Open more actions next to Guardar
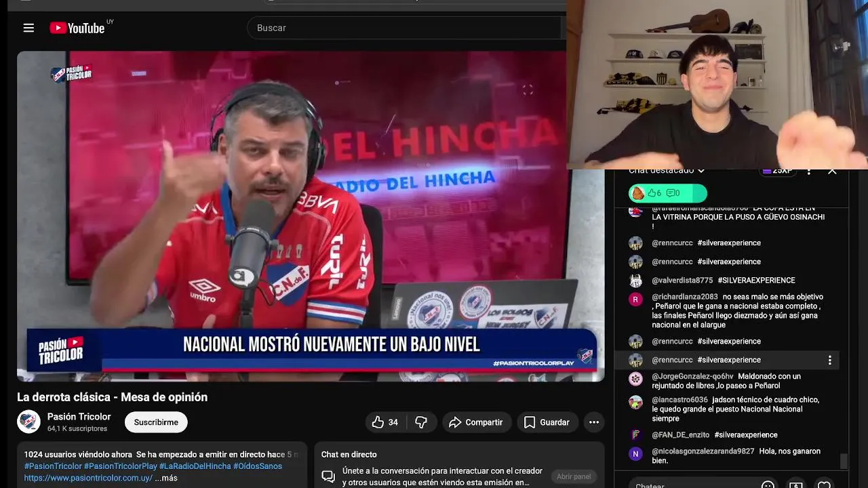This screenshot has height=488, width=868. point(594,422)
